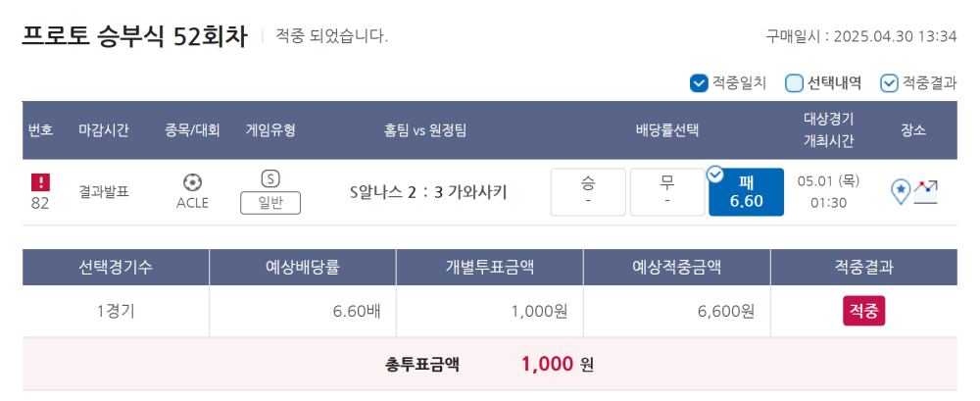Toggle the 적중일치 checkbox
980x401 pixels.
click(x=698, y=83)
